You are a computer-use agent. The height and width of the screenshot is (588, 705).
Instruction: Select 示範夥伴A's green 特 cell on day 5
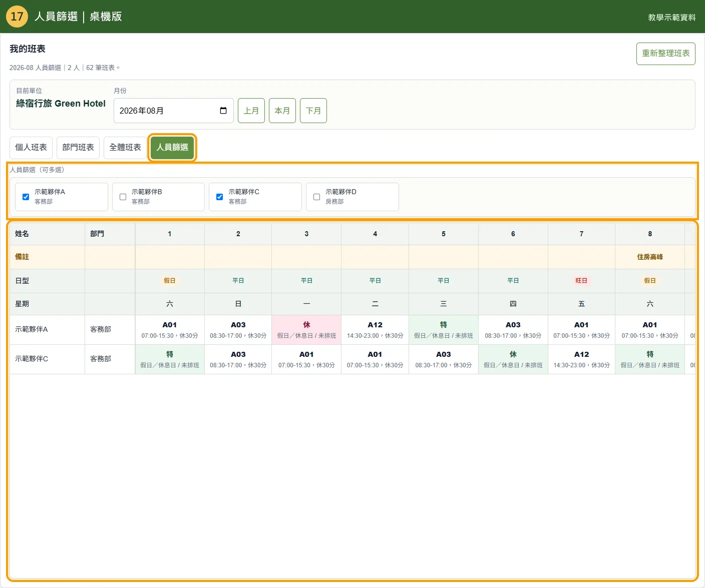tap(444, 330)
